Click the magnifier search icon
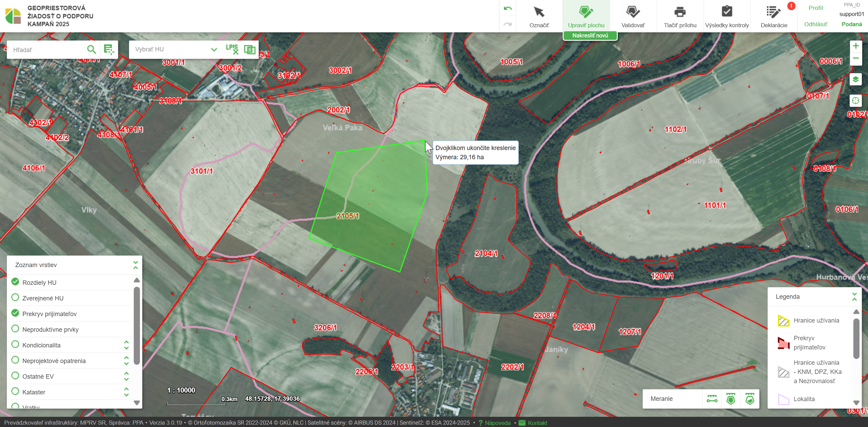The height and width of the screenshot is (427, 868). (x=91, y=50)
